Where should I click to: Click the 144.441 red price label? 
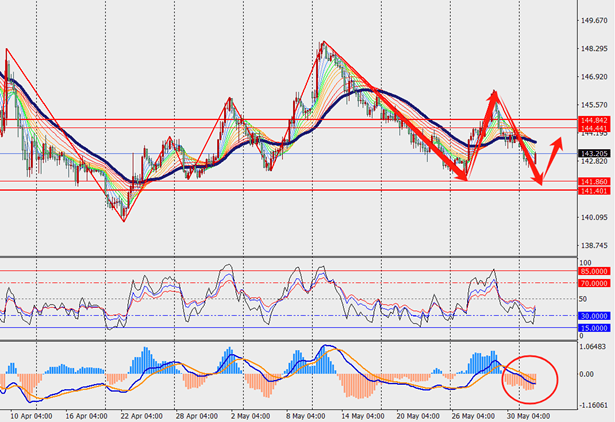click(594, 129)
